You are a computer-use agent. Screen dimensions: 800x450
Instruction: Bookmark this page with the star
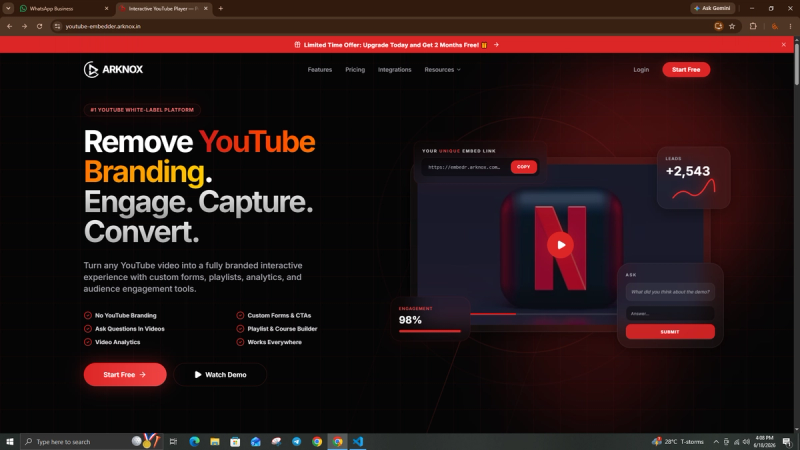click(x=732, y=26)
